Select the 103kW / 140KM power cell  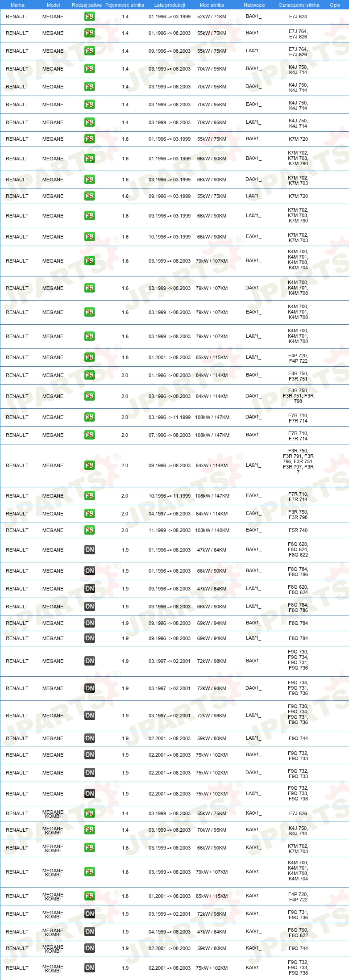212,530
